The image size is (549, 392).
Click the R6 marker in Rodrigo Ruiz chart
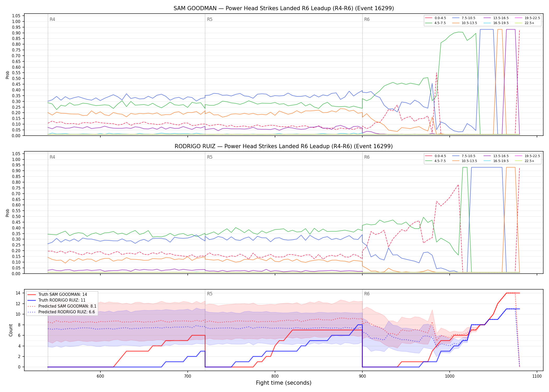click(x=367, y=157)
